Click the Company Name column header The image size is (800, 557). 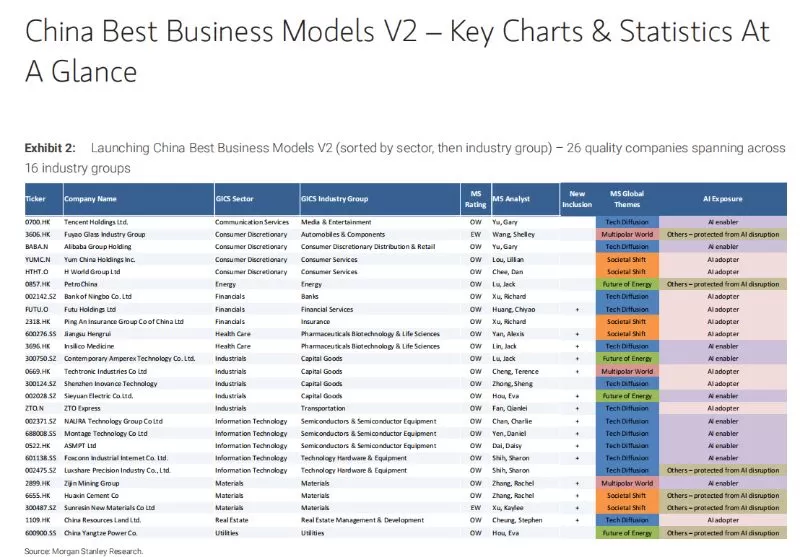pyautogui.click(x=92, y=198)
